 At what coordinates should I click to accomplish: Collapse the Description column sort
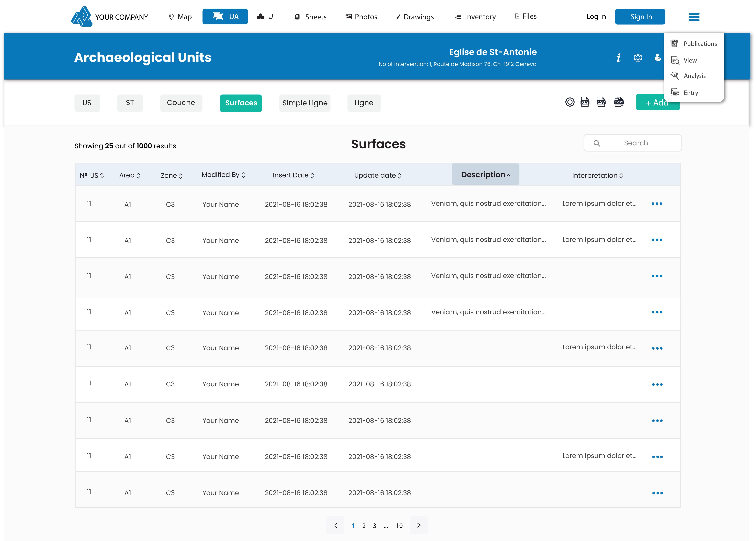point(485,174)
